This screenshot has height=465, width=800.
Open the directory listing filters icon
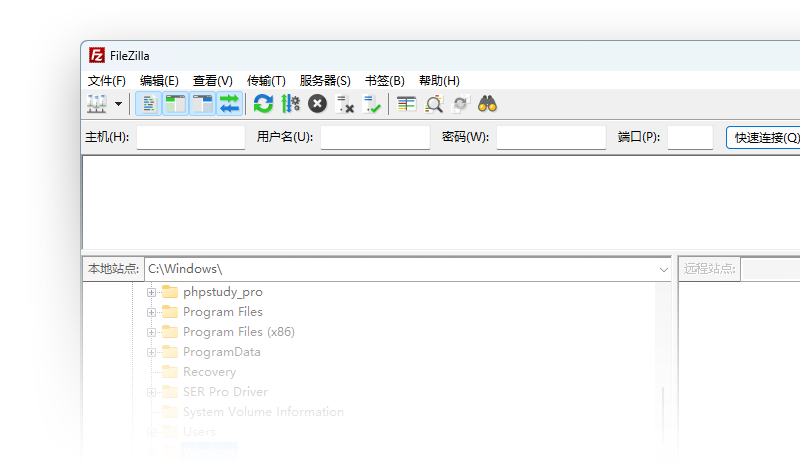[x=407, y=104]
